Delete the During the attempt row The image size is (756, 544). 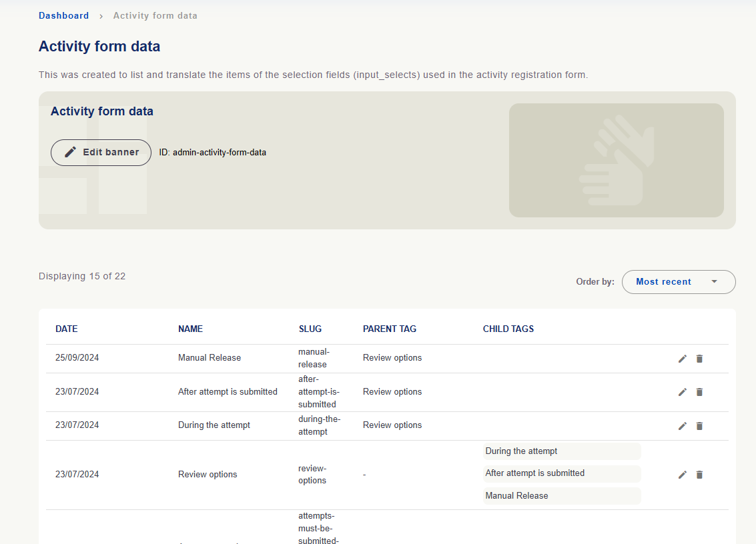[699, 426]
